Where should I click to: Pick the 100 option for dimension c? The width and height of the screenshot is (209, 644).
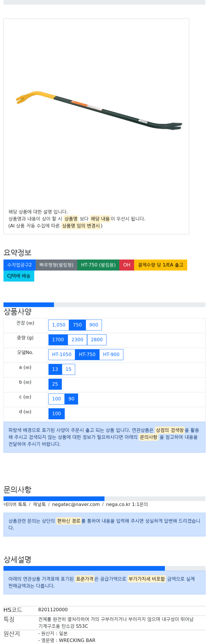pos(56,399)
